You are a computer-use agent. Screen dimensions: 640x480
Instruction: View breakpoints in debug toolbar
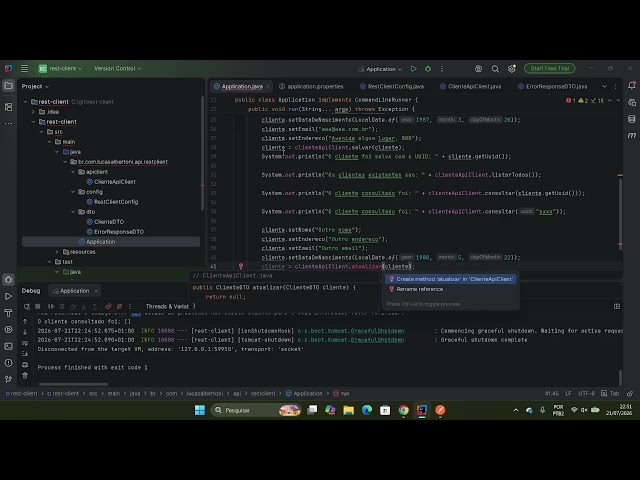(x=108, y=306)
